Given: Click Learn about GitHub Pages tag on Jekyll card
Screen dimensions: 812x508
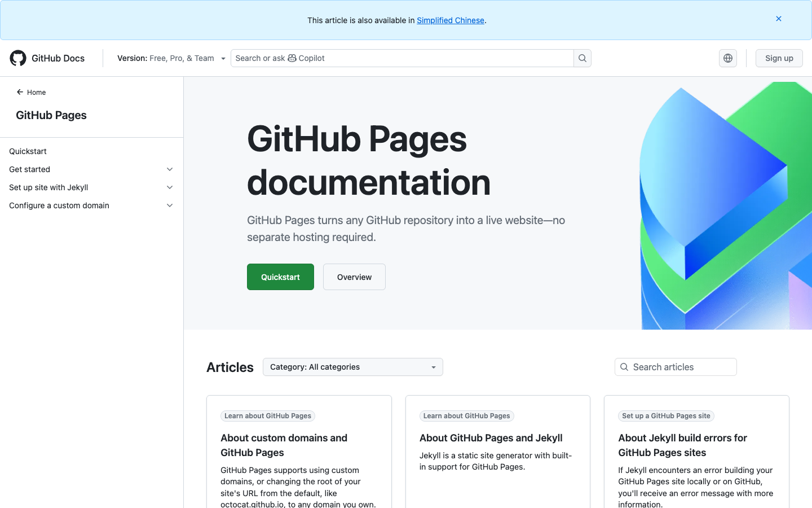Looking at the screenshot, I should (467, 416).
